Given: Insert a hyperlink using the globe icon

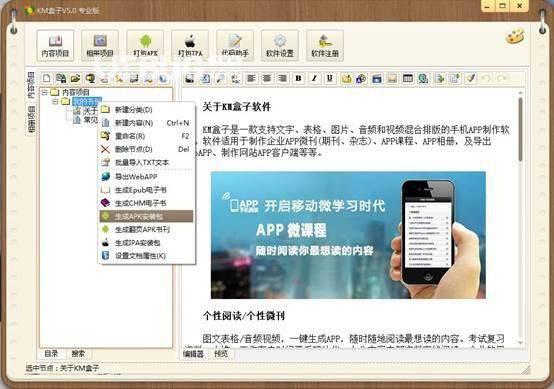Looking at the screenshot, I should (x=423, y=78).
